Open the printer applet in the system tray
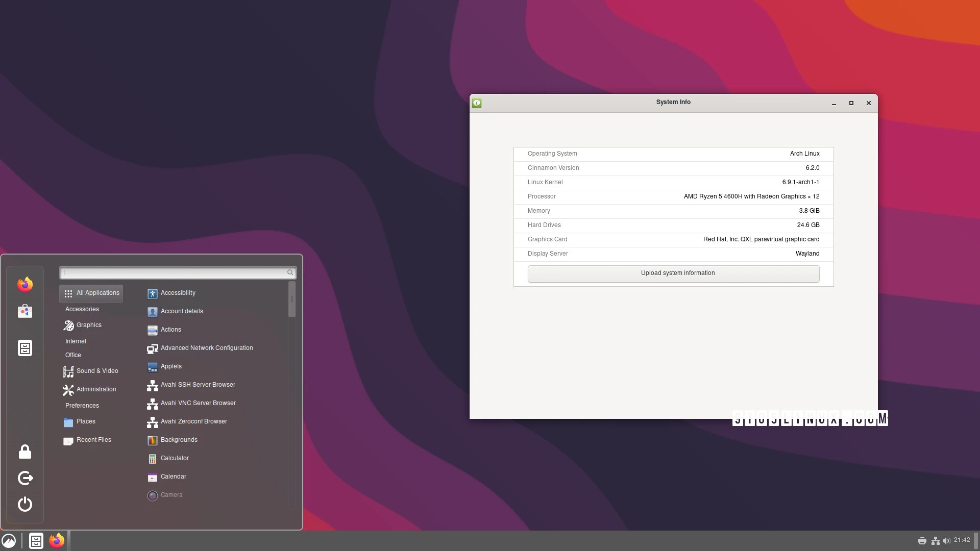This screenshot has height=551, width=980. (x=922, y=540)
